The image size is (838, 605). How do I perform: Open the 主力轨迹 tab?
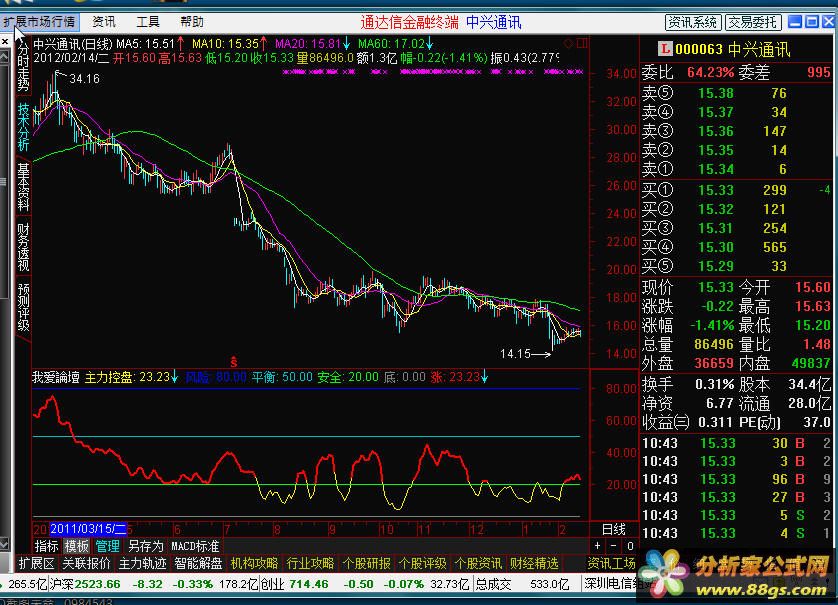pyautogui.click(x=142, y=563)
